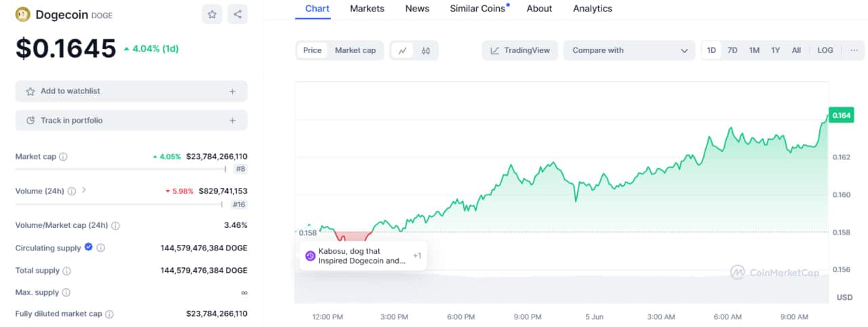868x327 pixels.
Task: Click Track in portfolio button
Action: pos(132,121)
